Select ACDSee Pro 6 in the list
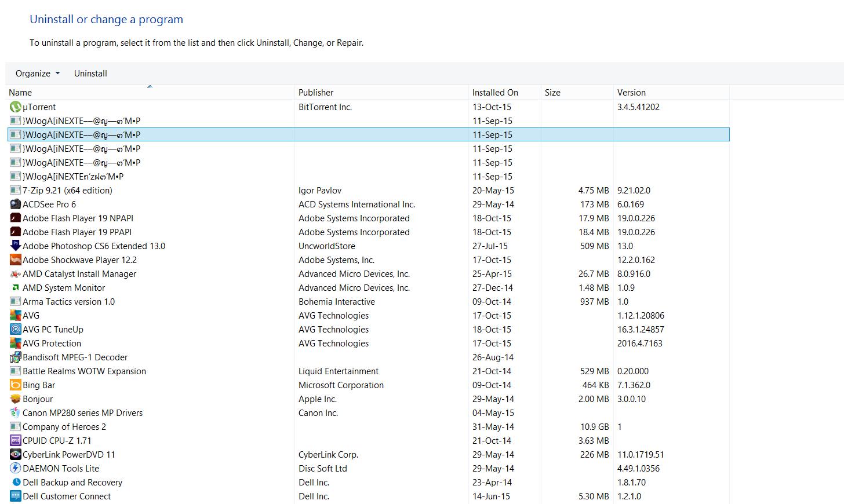 (x=49, y=204)
